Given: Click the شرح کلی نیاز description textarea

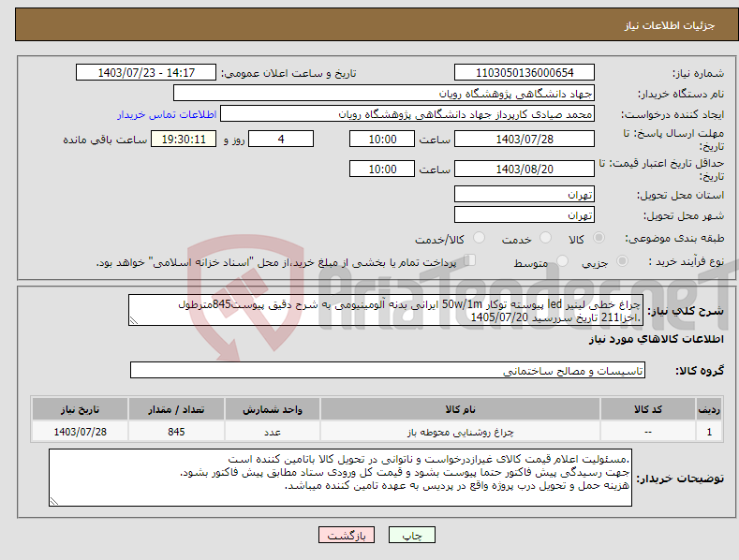Looking at the screenshot, I should coord(386,310).
